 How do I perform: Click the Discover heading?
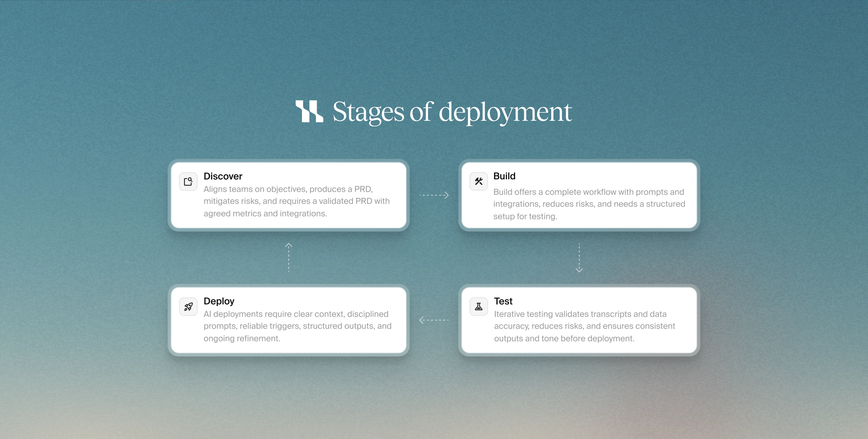(223, 176)
